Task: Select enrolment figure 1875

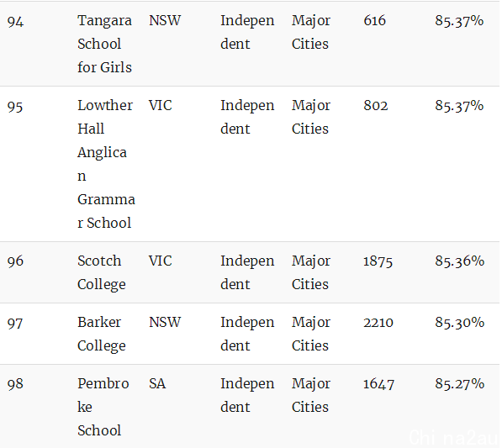Action: (378, 261)
